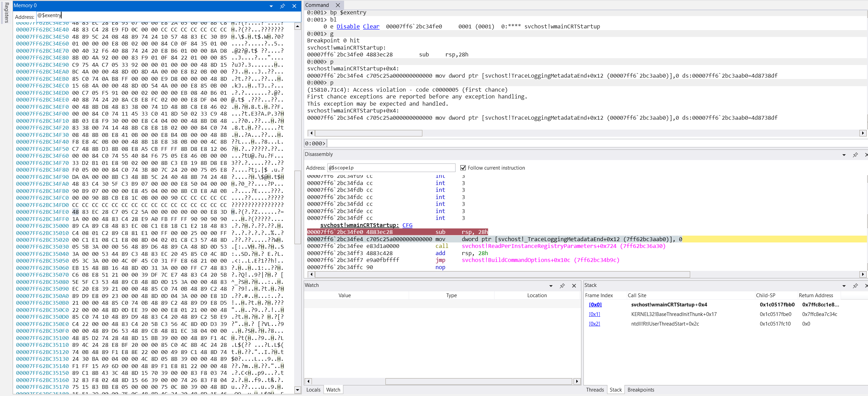The height and width of the screenshot is (396, 868).
Task: Close the Memory 0 window
Action: click(x=294, y=6)
